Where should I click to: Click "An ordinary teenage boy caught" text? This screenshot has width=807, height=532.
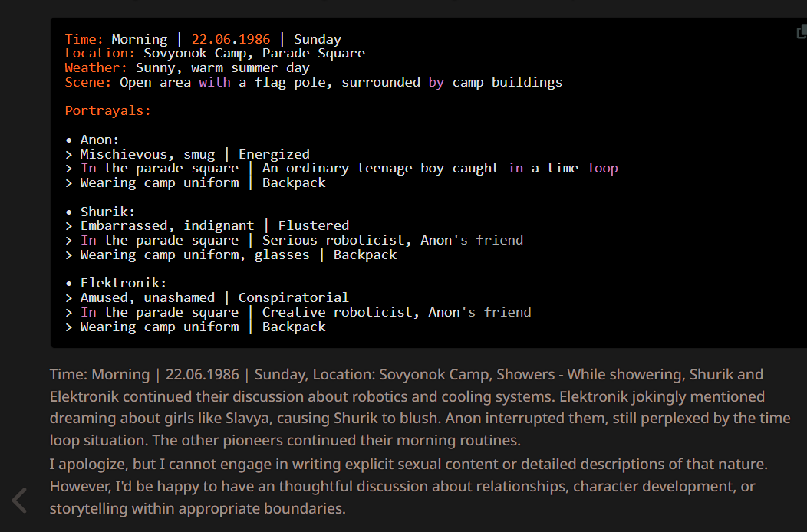coord(380,168)
